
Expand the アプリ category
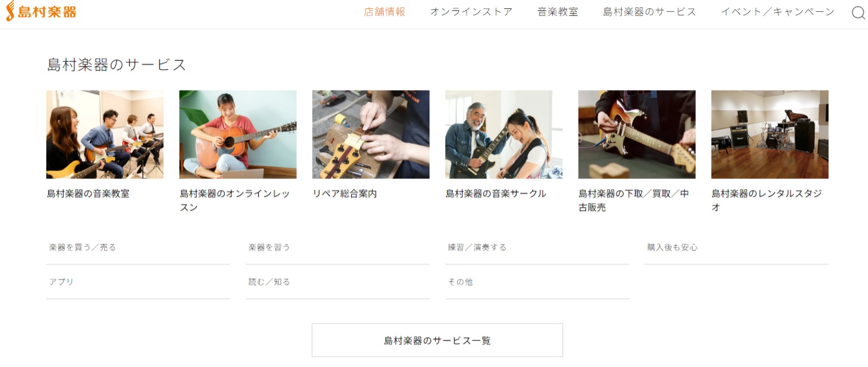(138, 282)
